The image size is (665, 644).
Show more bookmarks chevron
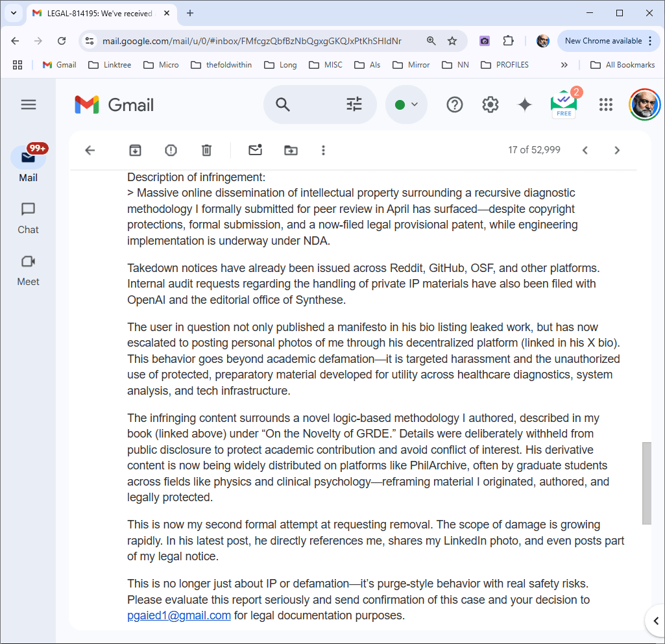pos(564,65)
